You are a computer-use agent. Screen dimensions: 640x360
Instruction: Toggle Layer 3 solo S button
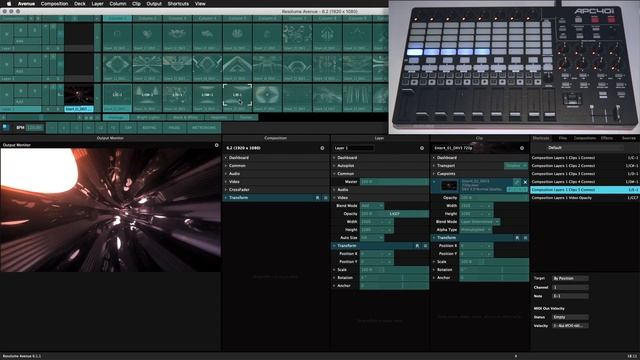[x=35, y=30]
